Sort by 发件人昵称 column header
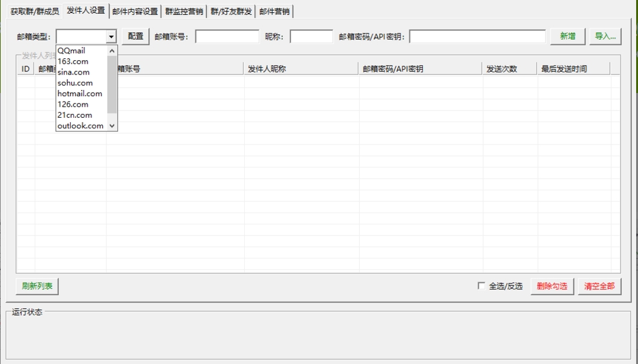 point(301,69)
